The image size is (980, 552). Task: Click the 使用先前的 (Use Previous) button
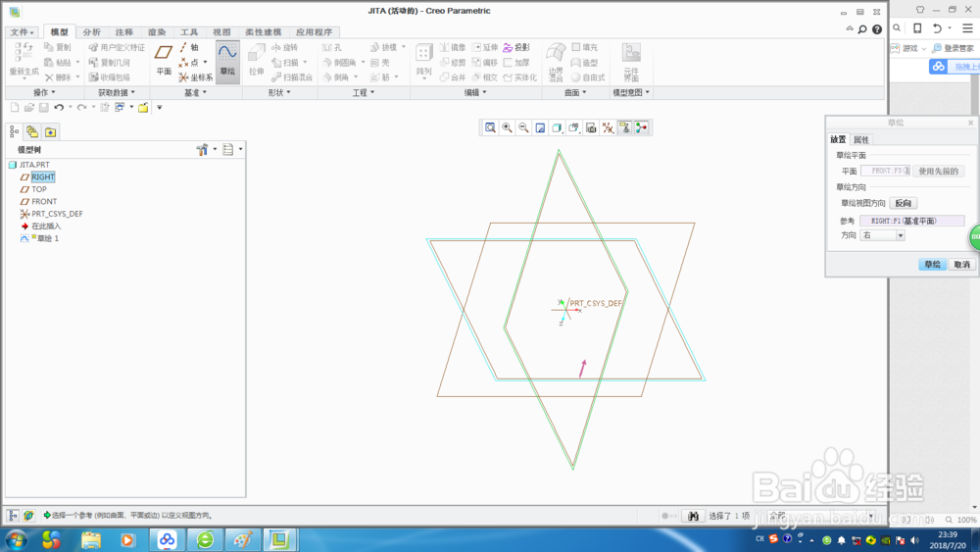(938, 172)
